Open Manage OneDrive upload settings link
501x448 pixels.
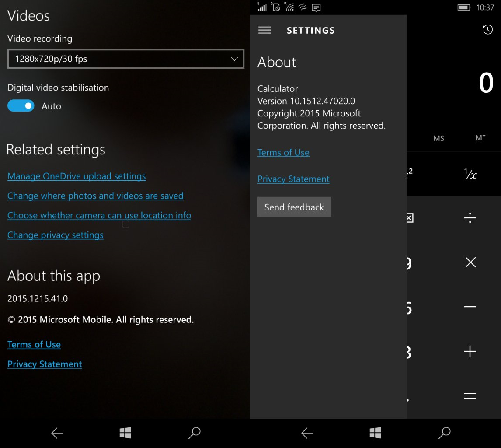77,176
